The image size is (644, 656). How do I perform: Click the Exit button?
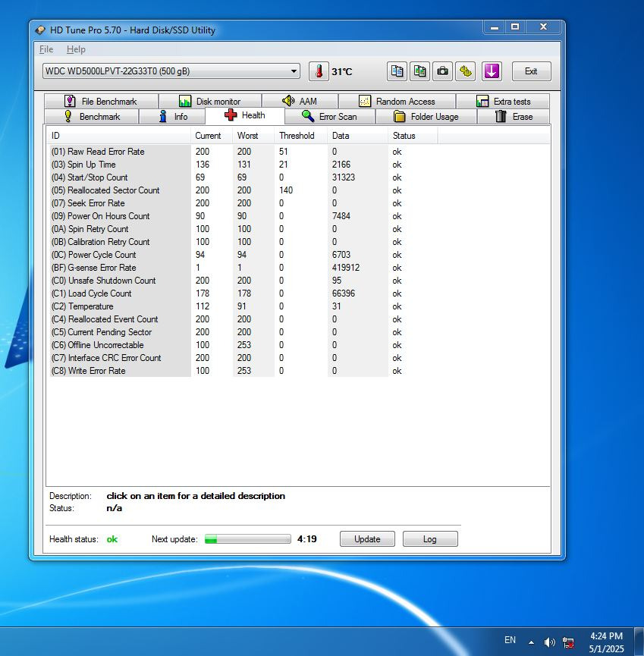click(532, 71)
